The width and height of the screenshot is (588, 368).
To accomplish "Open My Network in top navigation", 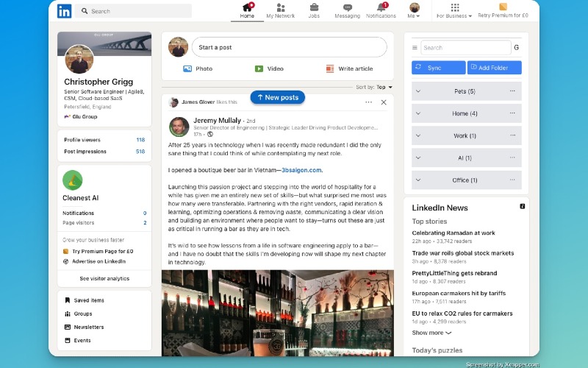I will click(281, 10).
